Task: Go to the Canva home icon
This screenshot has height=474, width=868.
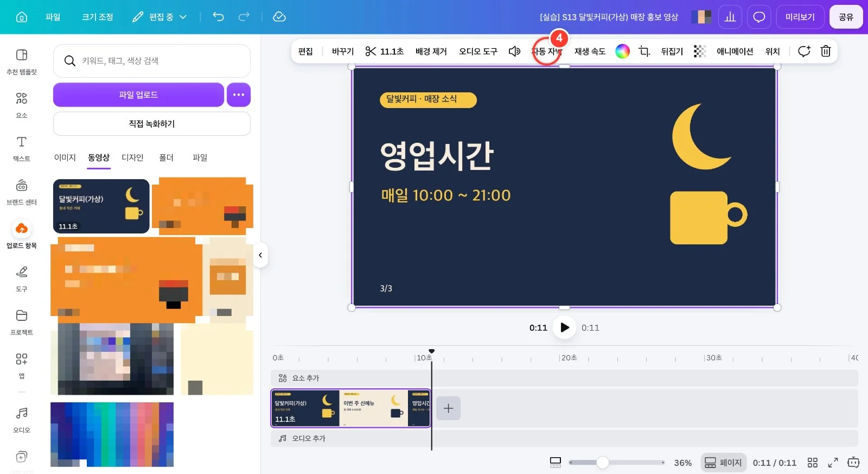Action: pos(22,17)
